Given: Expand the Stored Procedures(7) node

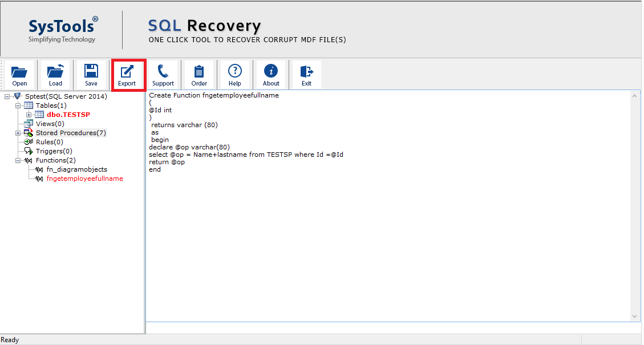Looking at the screenshot, I should click(18, 133).
